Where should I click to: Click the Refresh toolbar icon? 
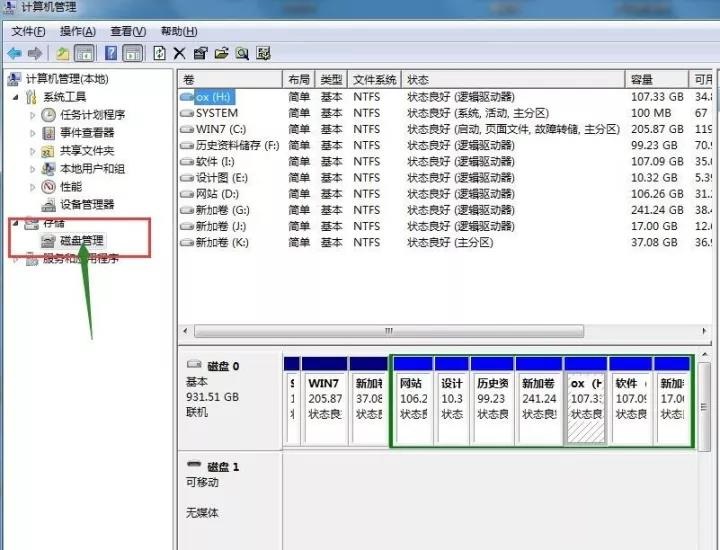coord(159,53)
